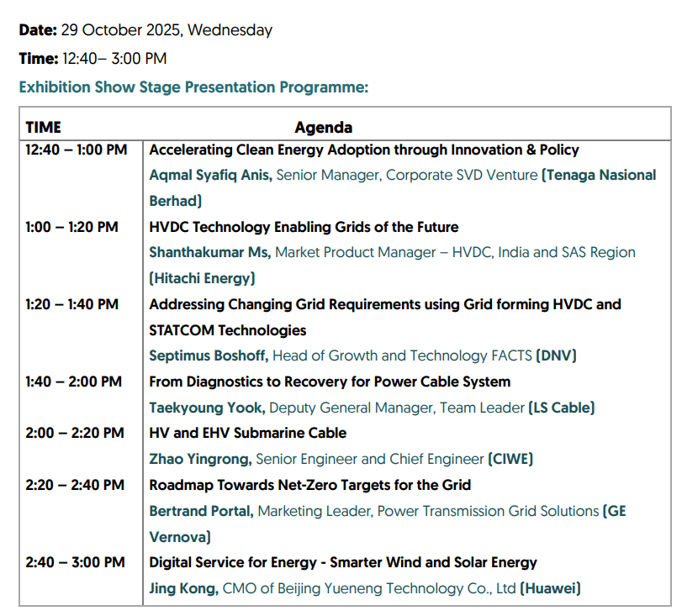Select the 2:40 – 3:00 PM time cell
Image resolution: width=682 pixels, height=616 pixels.
tap(75, 562)
